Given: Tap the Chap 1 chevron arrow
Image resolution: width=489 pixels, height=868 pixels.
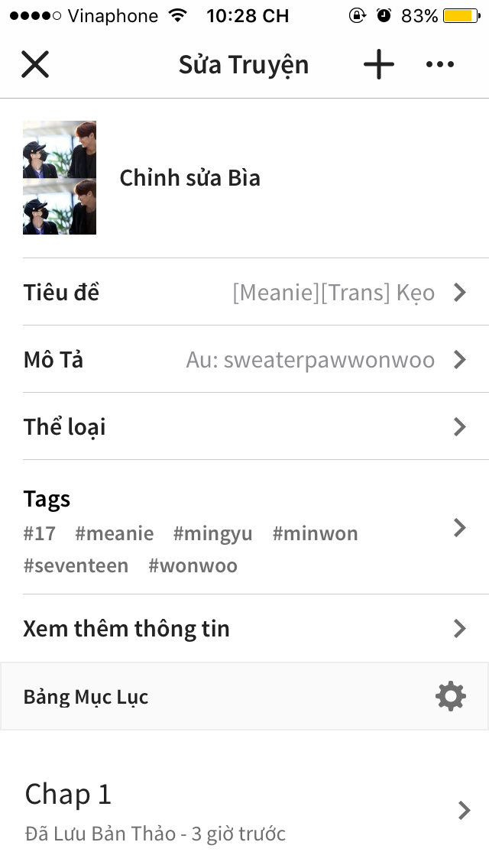Looking at the screenshot, I should 465,811.
